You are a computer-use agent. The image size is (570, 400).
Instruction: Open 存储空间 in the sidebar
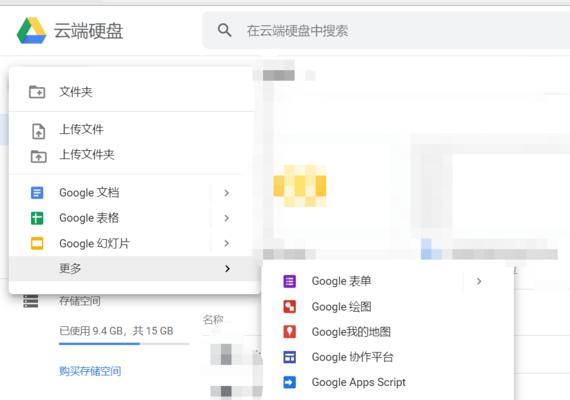(x=80, y=301)
